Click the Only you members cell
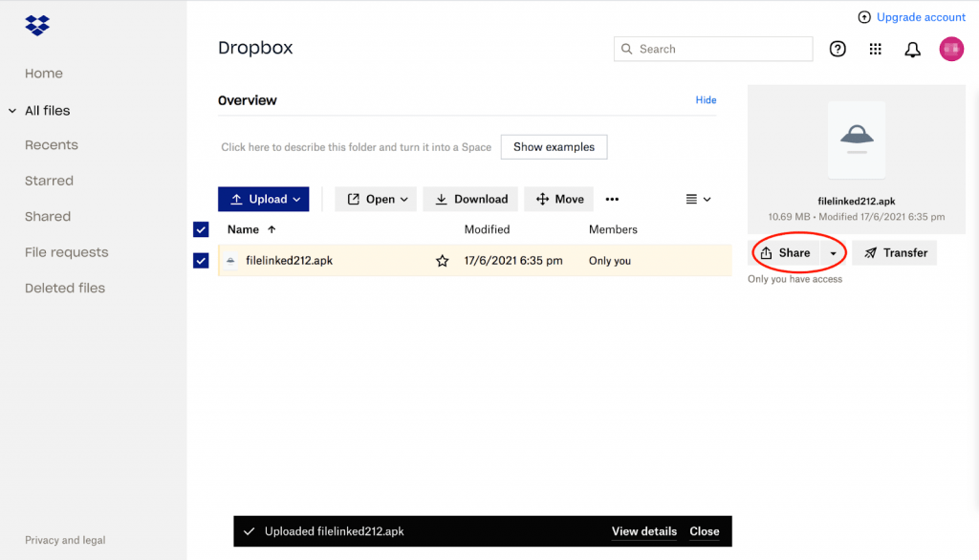The image size is (979, 560). [610, 261]
